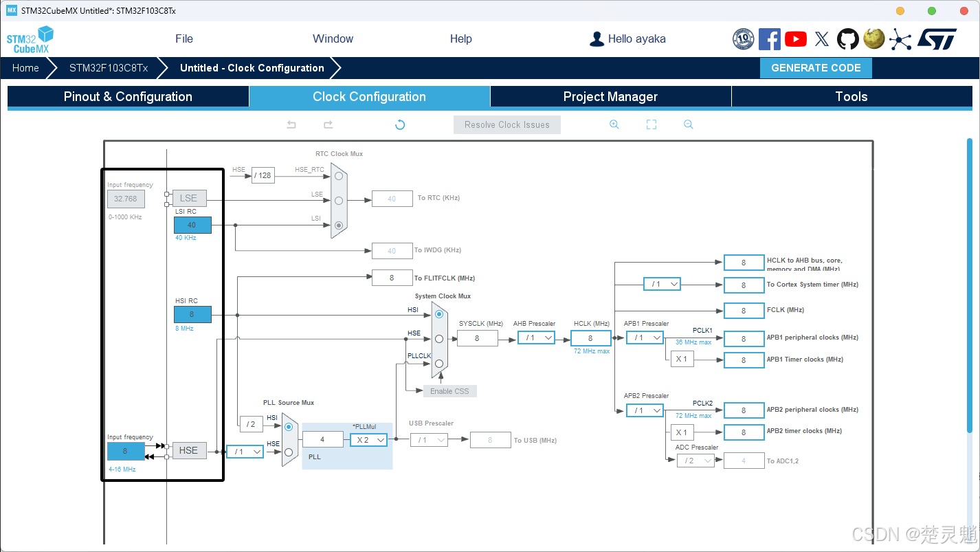Open the network community icon

900,39
